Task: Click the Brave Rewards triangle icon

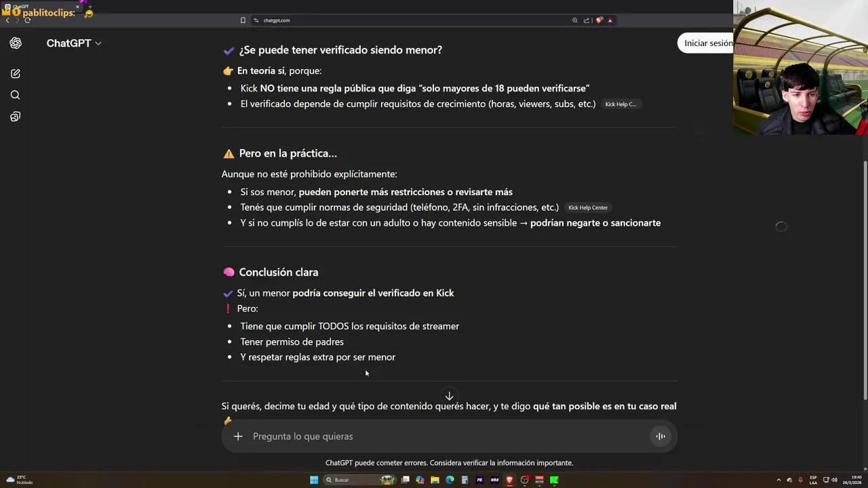Action: pos(610,20)
